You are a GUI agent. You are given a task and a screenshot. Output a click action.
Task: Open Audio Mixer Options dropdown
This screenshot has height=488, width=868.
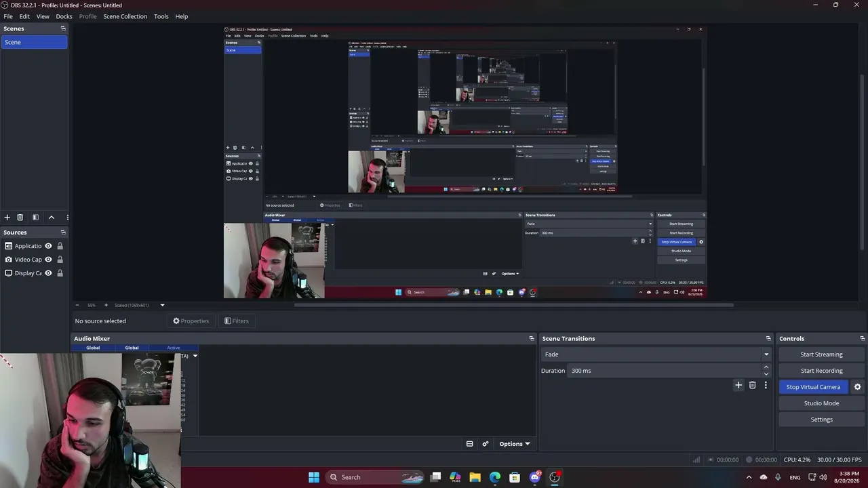(514, 444)
